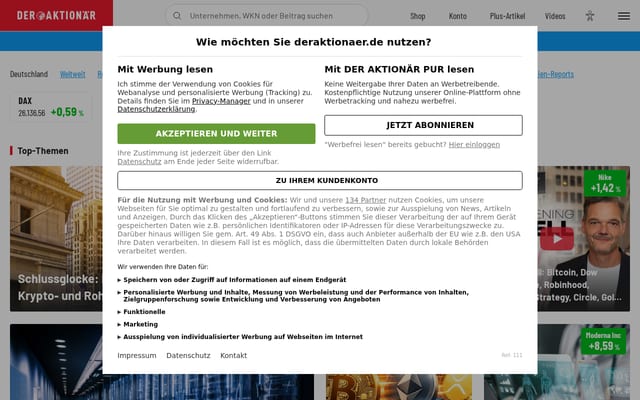Open the hamburger menu icon
Screen dimensions: 640x400
point(624,16)
